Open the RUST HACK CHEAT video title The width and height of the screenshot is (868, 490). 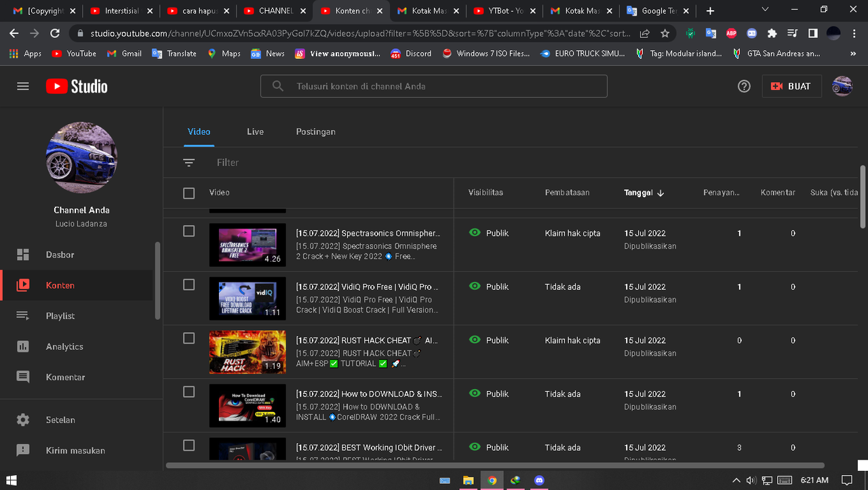pos(367,340)
